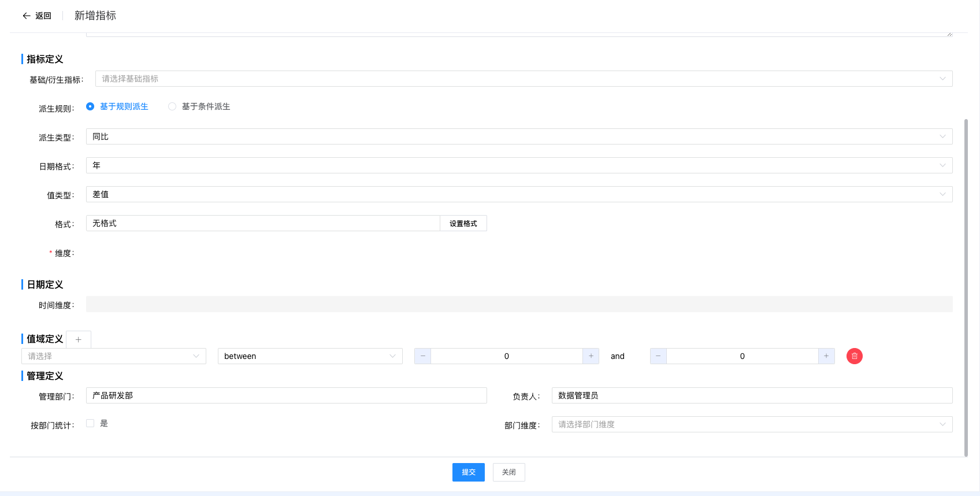Screen dimensions: 980x496
Task: Click the back arrow icon
Action: pyautogui.click(x=27, y=16)
